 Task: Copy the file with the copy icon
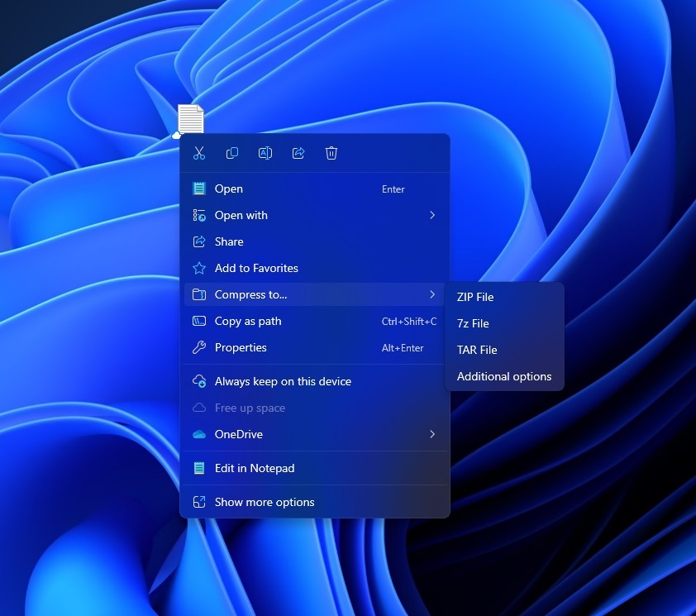232,153
